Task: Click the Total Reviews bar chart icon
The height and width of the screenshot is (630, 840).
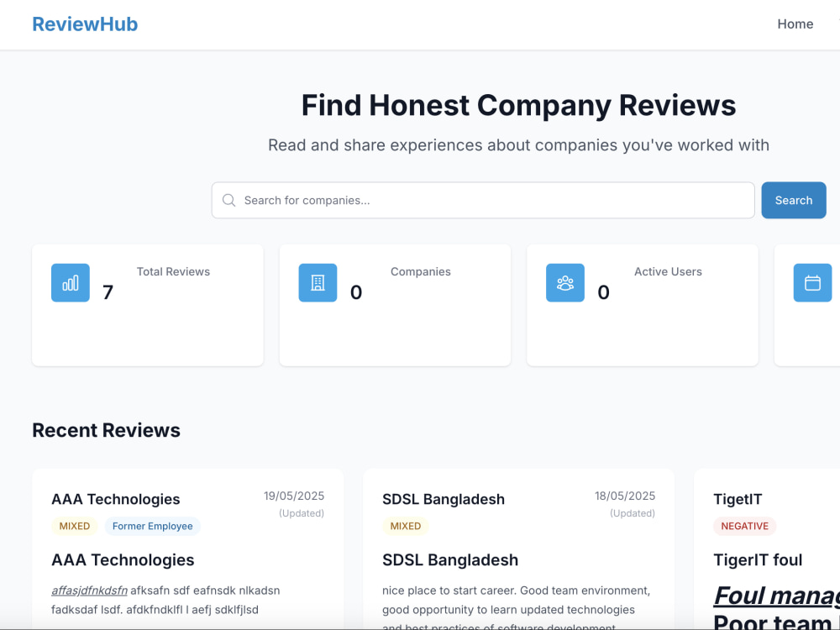Action: click(71, 283)
